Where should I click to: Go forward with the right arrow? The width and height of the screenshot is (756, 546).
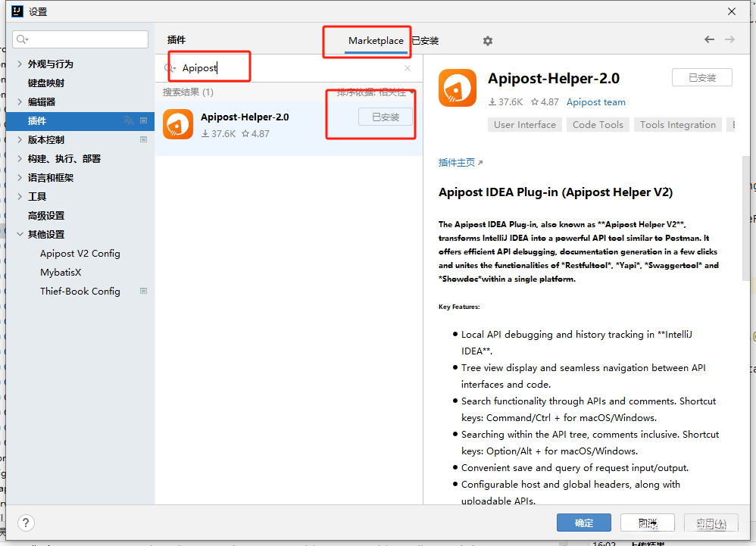point(729,39)
